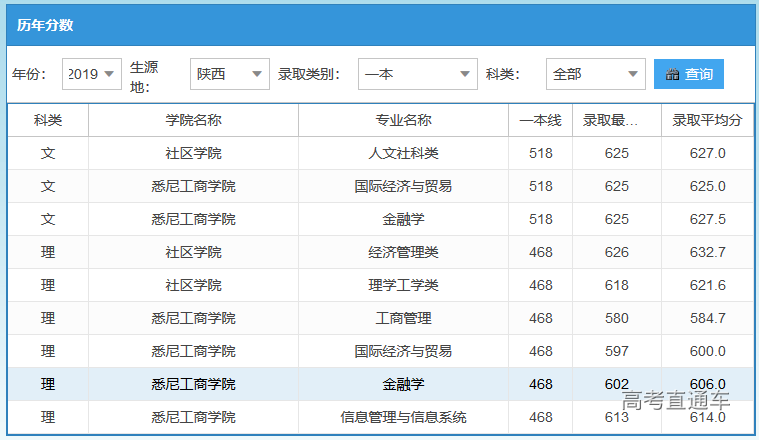This screenshot has width=759, height=440.
Task: Click the highlighted 金融学 science row
Action: pyautogui.click(x=403, y=384)
